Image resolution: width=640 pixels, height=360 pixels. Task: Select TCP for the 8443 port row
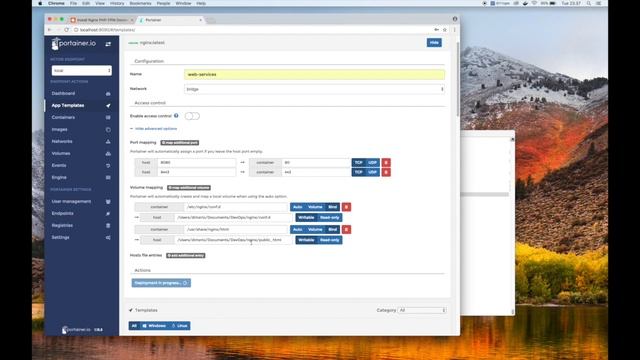point(358,172)
